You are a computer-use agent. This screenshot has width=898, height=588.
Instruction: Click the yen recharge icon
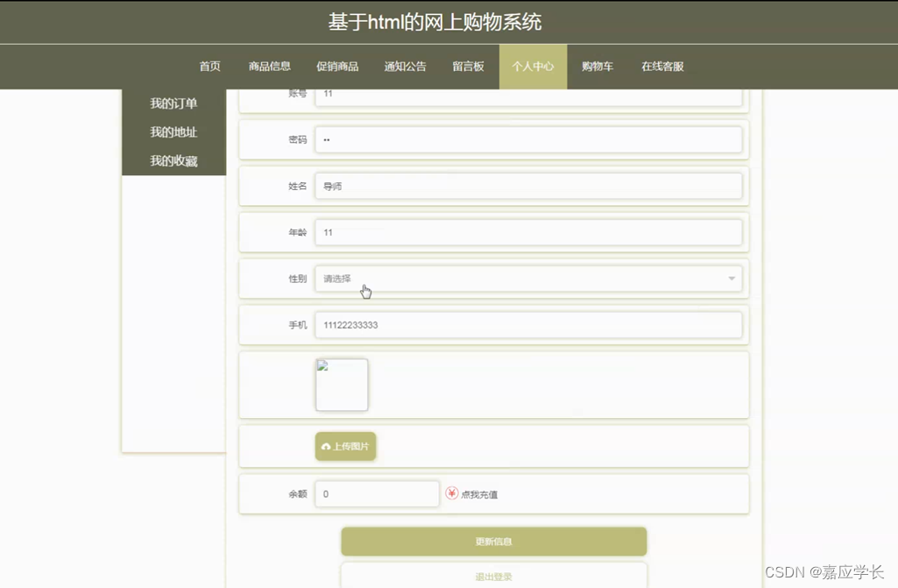point(452,493)
